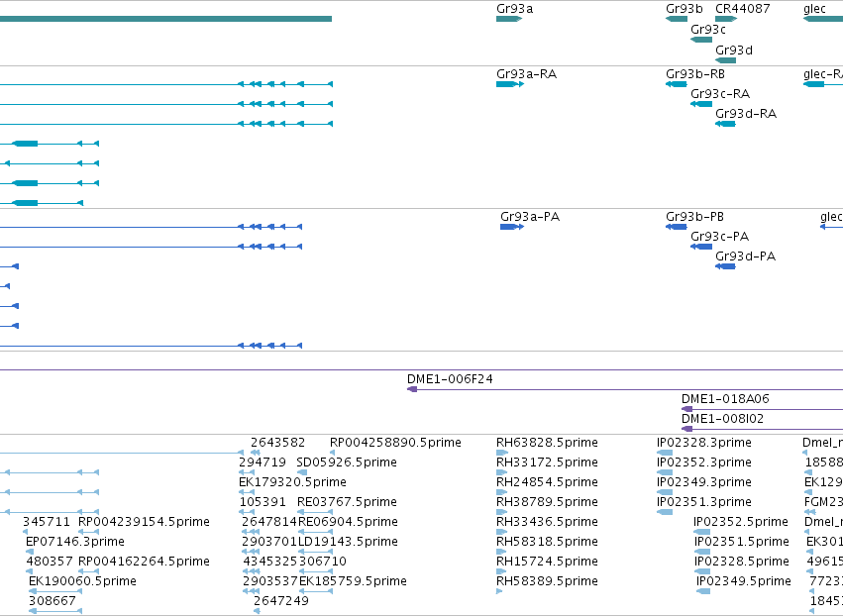Click the 2647249 EST label
843x616 pixels.
(x=281, y=601)
